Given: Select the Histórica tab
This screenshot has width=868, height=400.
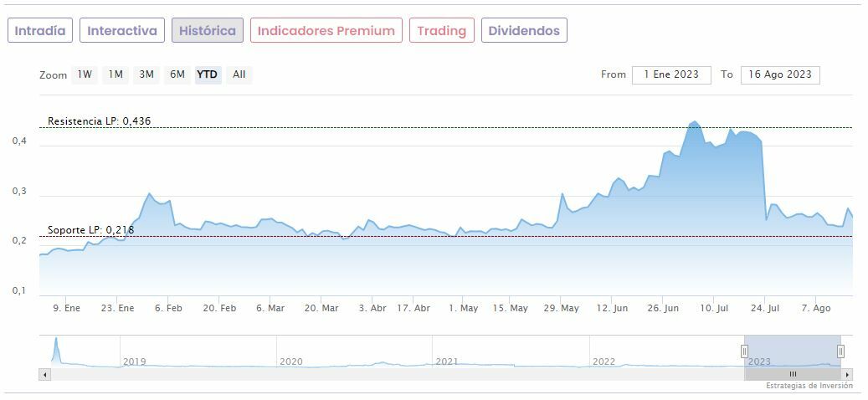Looking at the screenshot, I should (208, 31).
